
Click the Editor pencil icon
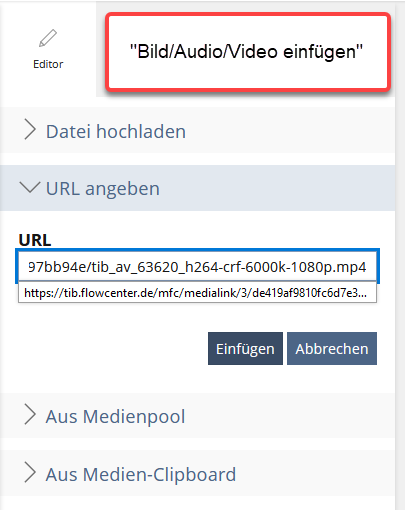[x=48, y=38]
